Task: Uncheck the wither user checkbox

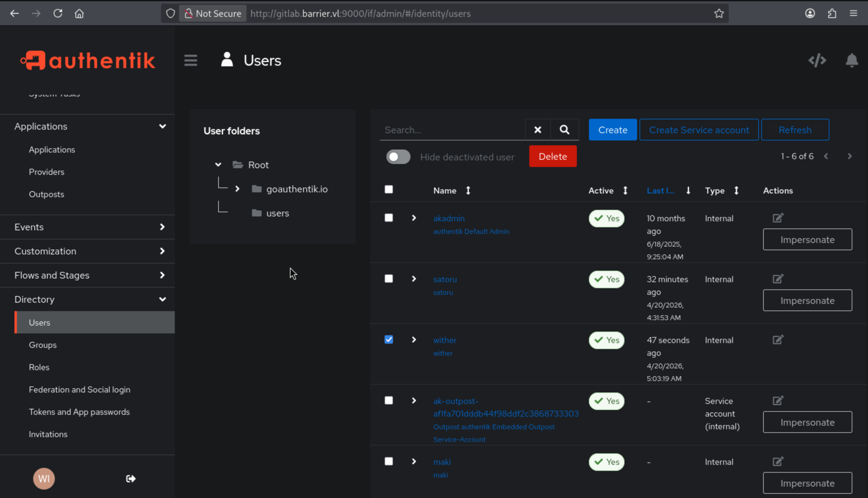Action: [389, 339]
